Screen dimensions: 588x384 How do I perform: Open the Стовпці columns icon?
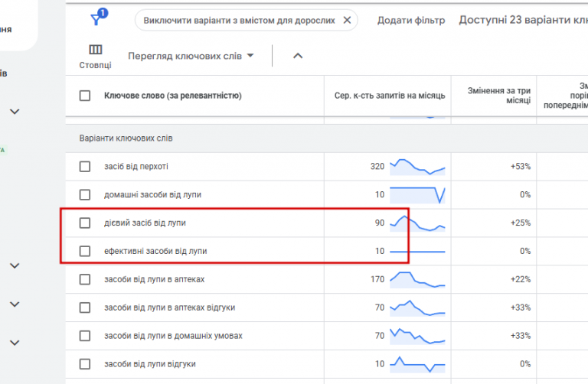coord(96,50)
